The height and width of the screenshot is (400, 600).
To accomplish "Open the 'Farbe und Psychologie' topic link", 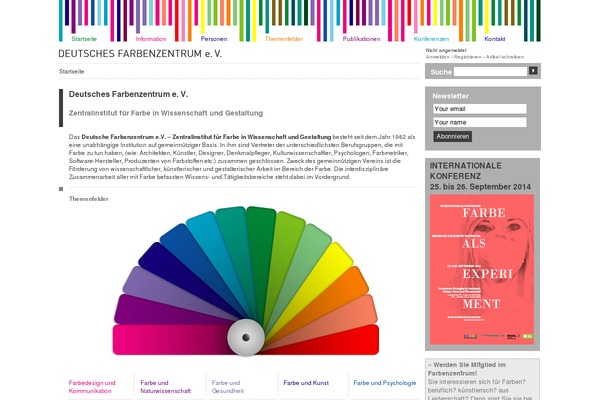I will coord(385,383).
